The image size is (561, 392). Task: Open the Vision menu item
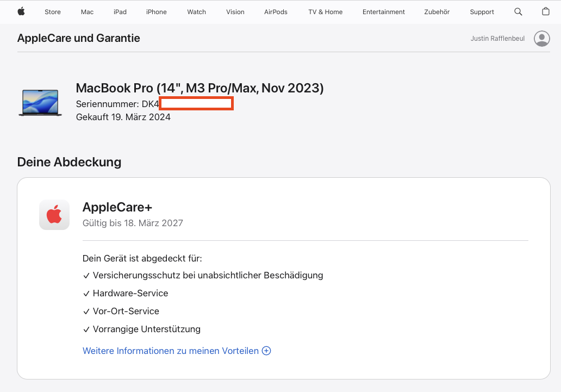click(x=235, y=12)
